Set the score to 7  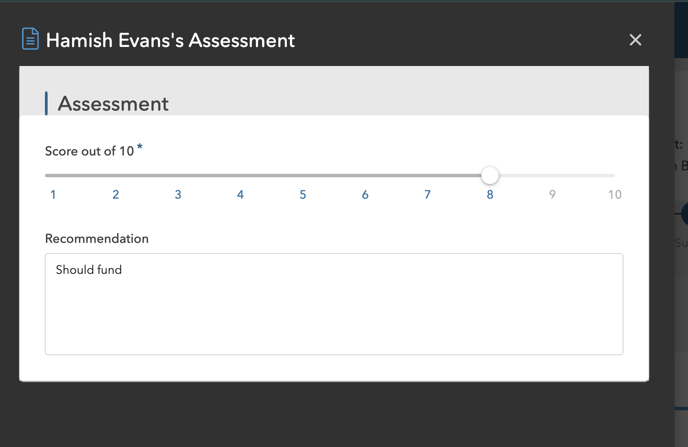coord(427,194)
